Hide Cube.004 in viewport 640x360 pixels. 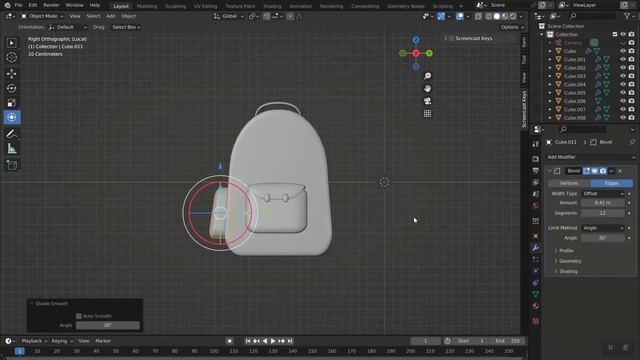point(623,84)
